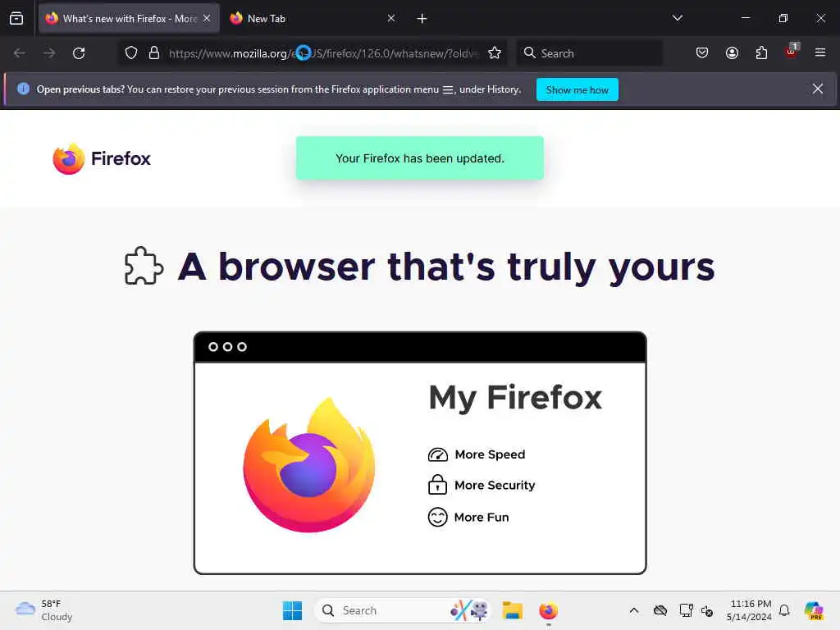The height and width of the screenshot is (630, 840).
Task: Close the New Tab tab
Action: tap(391, 18)
